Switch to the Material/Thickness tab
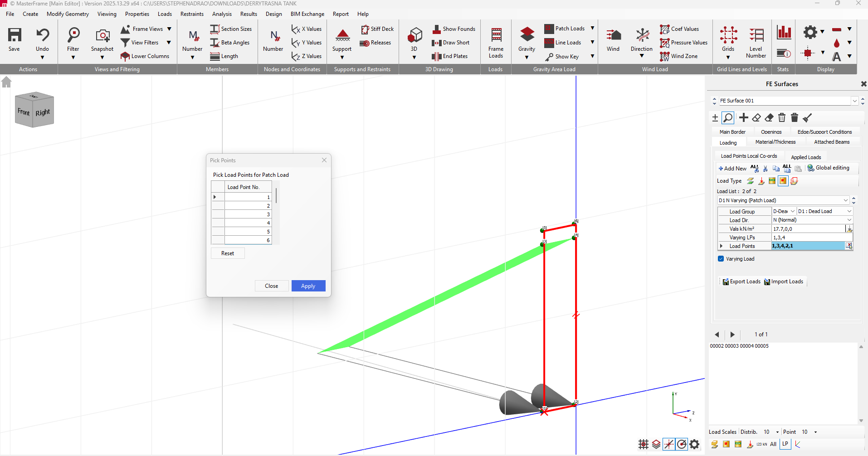The image size is (868, 456). (775, 142)
